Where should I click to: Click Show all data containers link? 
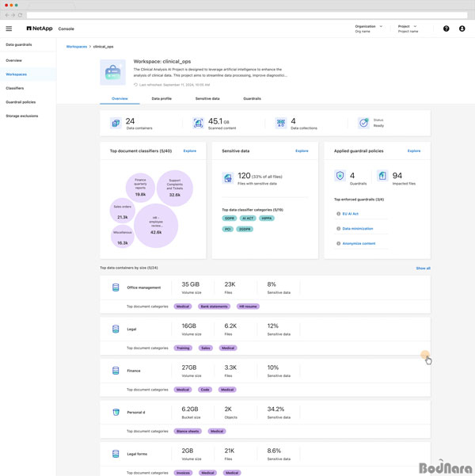(x=423, y=268)
